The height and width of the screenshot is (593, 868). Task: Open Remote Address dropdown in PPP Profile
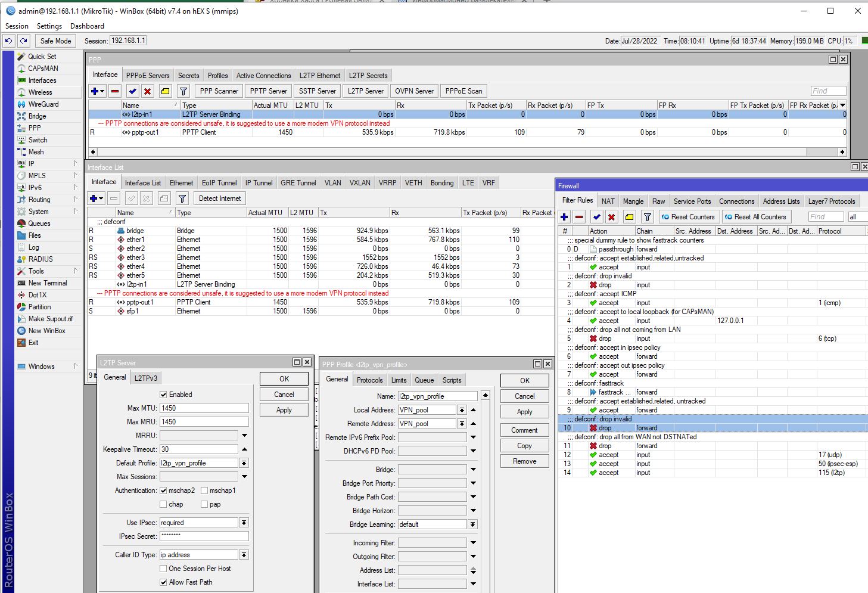pyautogui.click(x=462, y=424)
